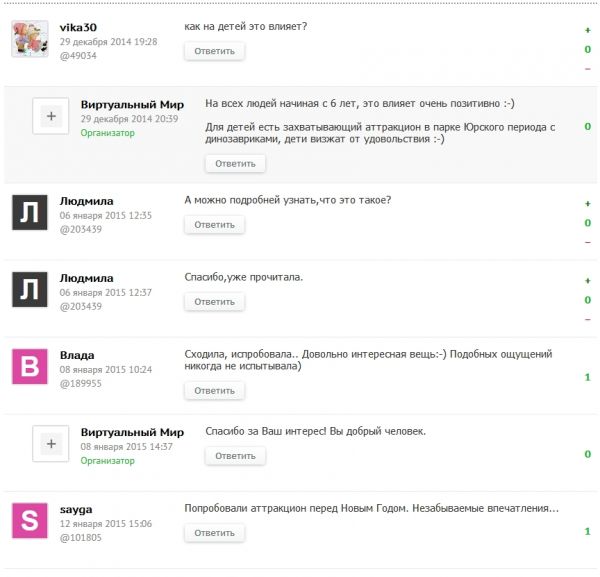The width and height of the screenshot is (600, 577).
Task: Reply to the organizer's dinosaur attraction comment
Action: (235, 163)
